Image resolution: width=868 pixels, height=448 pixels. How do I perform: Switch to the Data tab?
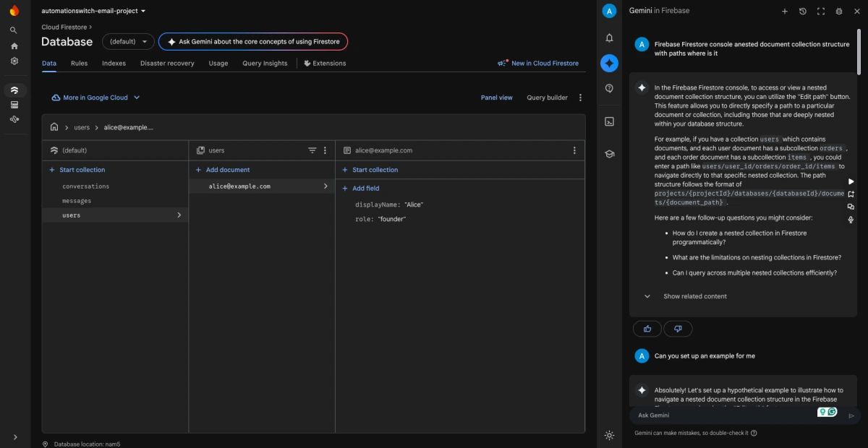pos(49,64)
